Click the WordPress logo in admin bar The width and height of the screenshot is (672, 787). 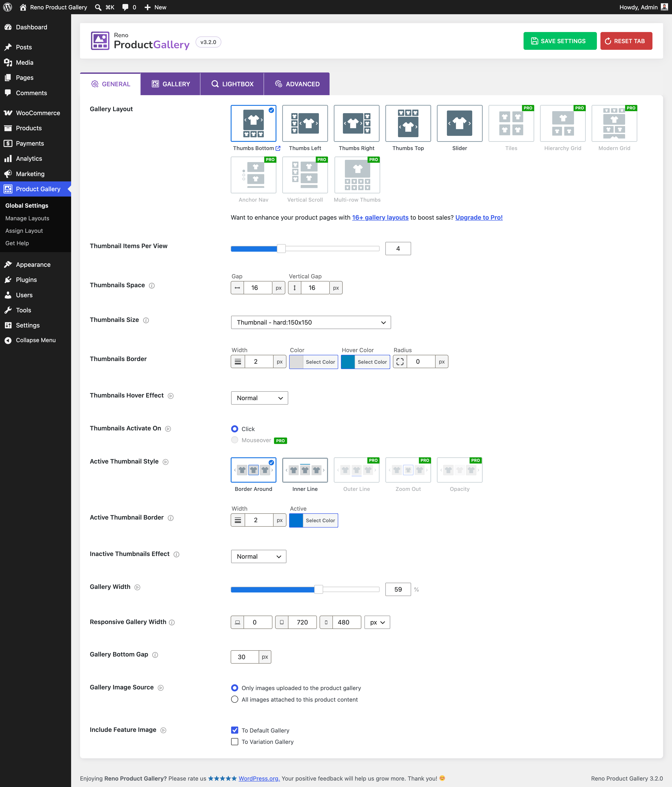tap(8, 7)
